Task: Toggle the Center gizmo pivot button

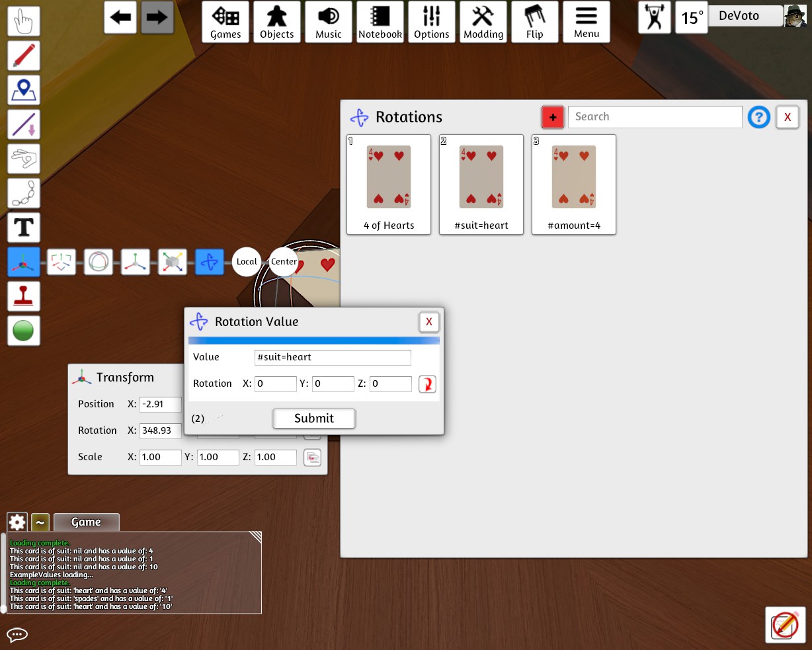Action: click(x=284, y=262)
